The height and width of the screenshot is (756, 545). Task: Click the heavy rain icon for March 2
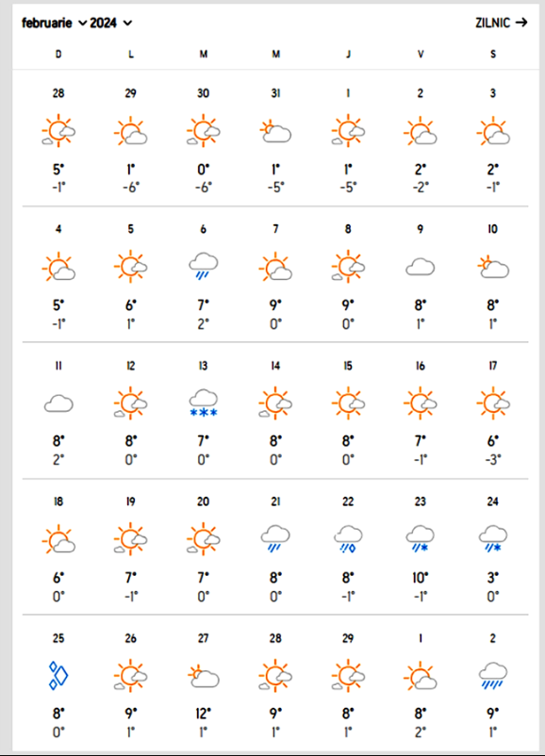click(x=492, y=676)
